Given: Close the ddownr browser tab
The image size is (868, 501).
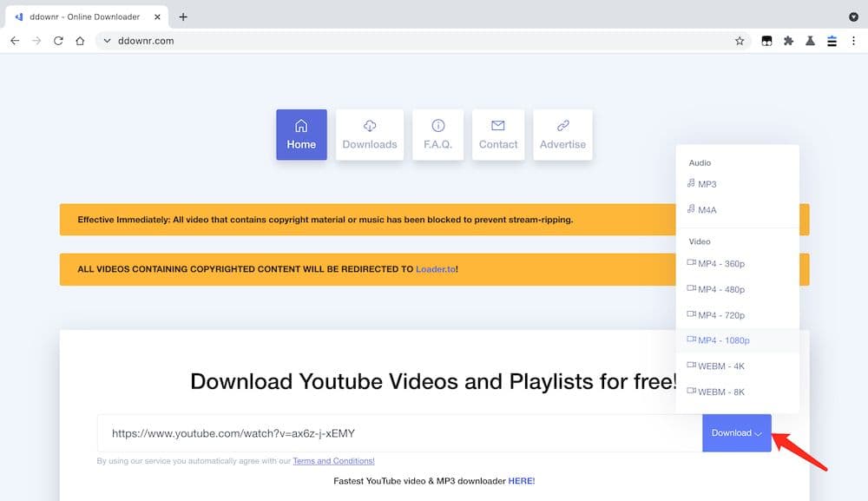Looking at the screenshot, I should [157, 17].
